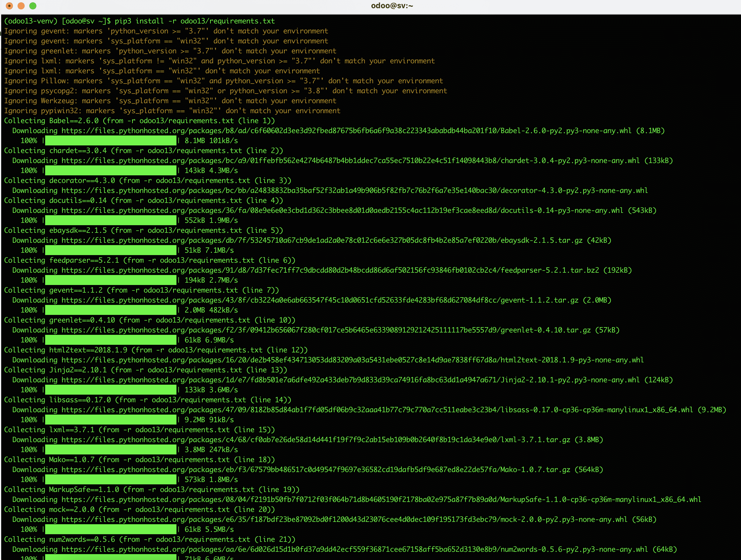Click the libsass-0.17.0 manylinux wheel URL

pos(377,410)
